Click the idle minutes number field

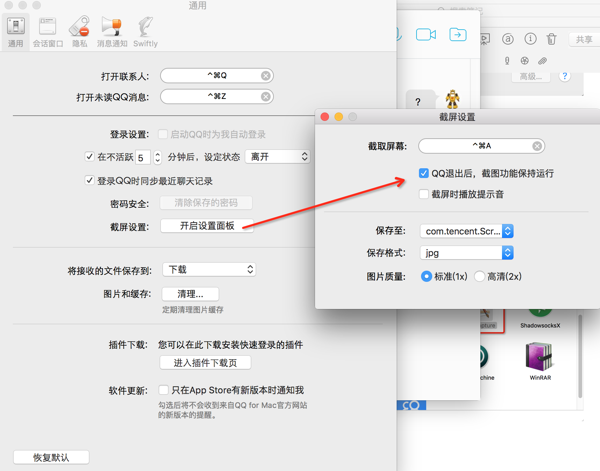143,157
